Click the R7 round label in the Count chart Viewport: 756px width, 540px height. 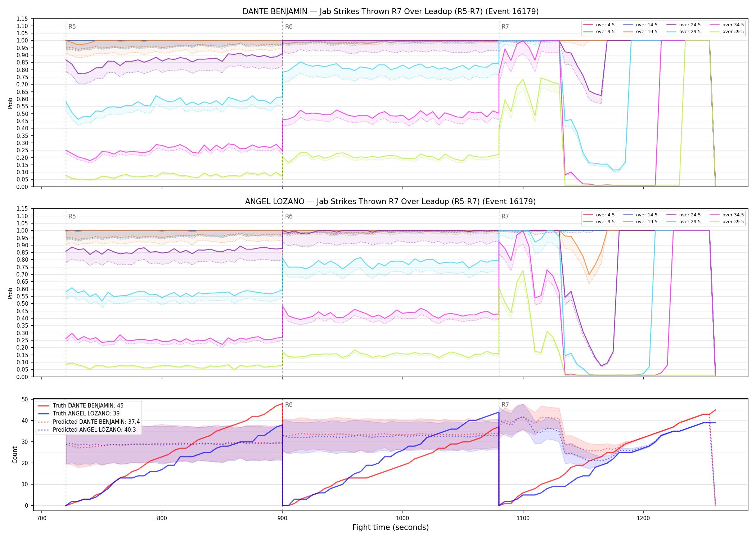(505, 405)
